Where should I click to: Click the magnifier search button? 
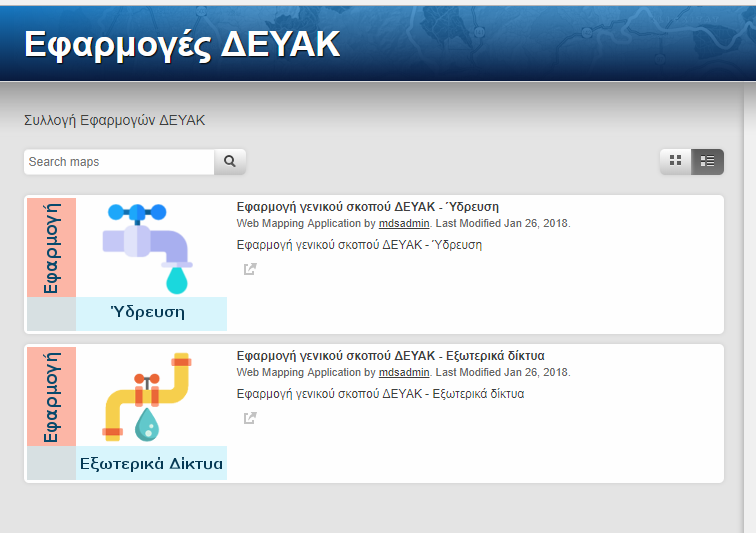pyautogui.click(x=230, y=161)
